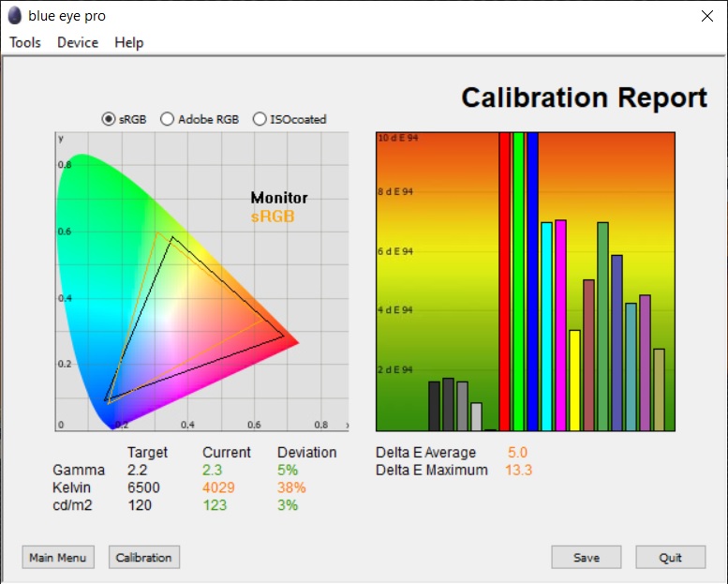
Task: Click the green Delta E bar
Action: tap(518, 281)
